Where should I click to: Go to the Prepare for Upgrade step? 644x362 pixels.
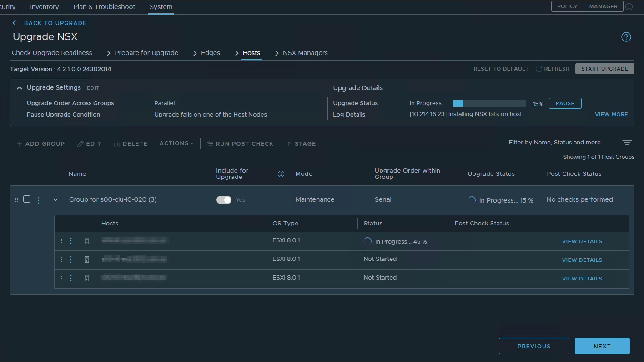(146, 53)
